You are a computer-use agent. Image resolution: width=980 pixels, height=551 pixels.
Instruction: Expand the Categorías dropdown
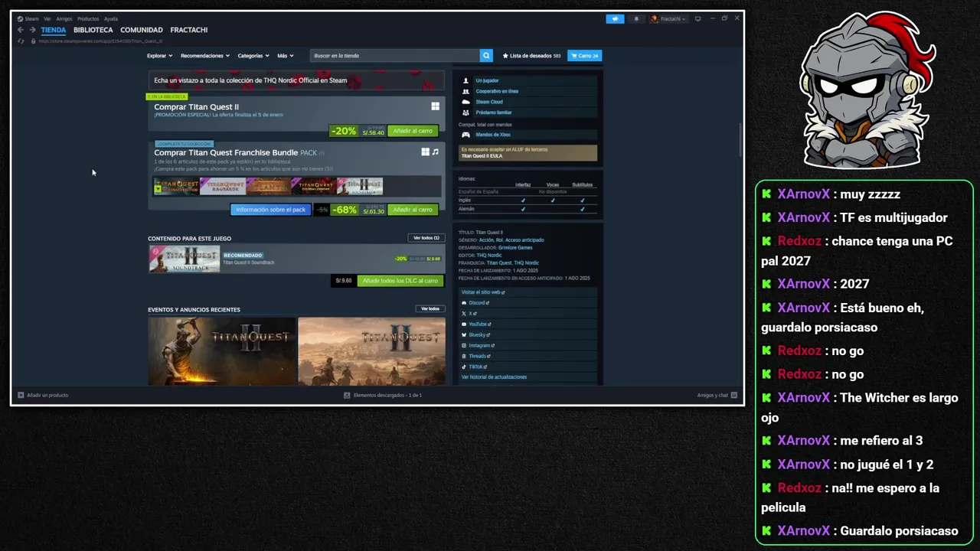click(253, 55)
